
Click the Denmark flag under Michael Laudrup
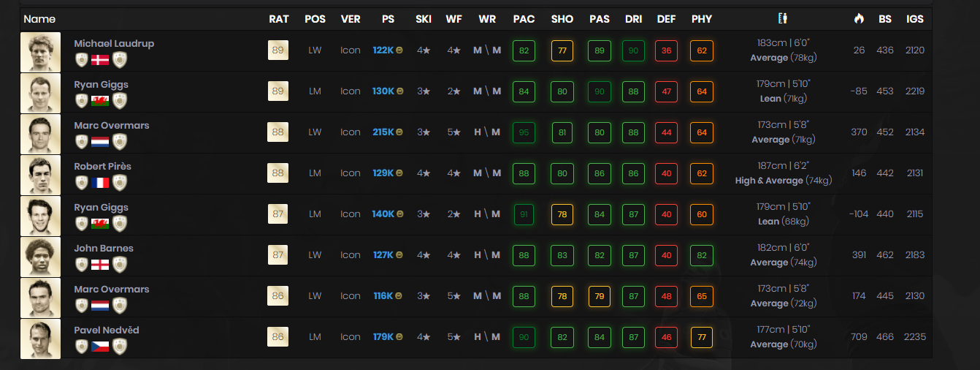pos(100,59)
